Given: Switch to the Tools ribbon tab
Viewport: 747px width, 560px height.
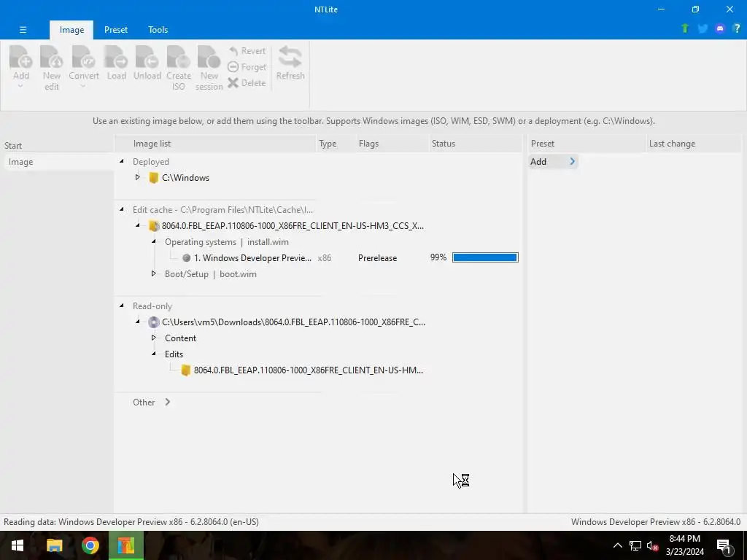Looking at the screenshot, I should (158, 29).
